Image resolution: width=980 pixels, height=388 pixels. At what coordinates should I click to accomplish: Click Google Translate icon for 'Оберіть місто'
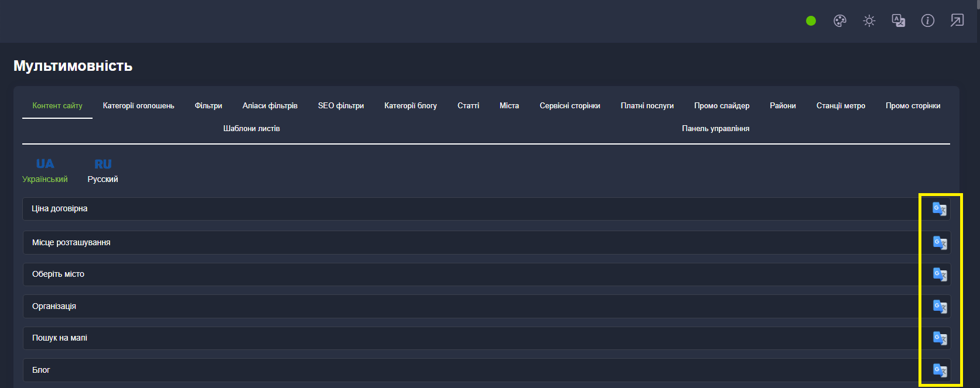pos(940,274)
